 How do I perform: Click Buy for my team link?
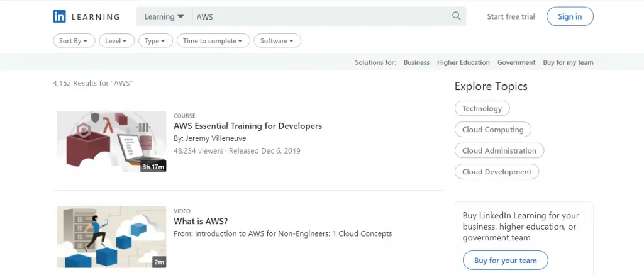[568, 62]
